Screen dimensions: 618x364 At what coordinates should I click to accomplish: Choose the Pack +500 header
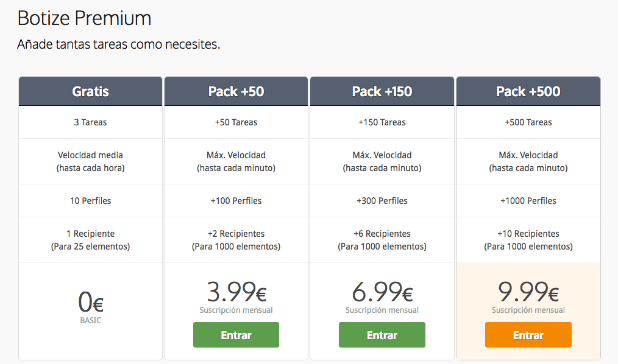point(528,91)
